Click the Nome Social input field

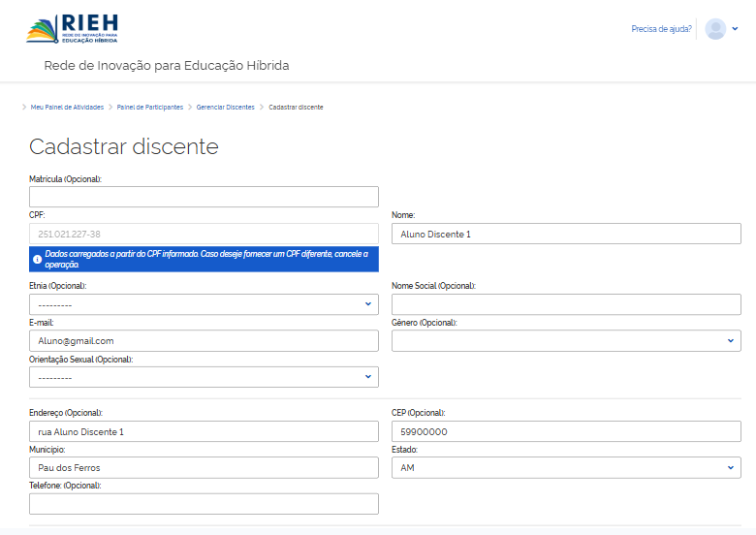(566, 304)
